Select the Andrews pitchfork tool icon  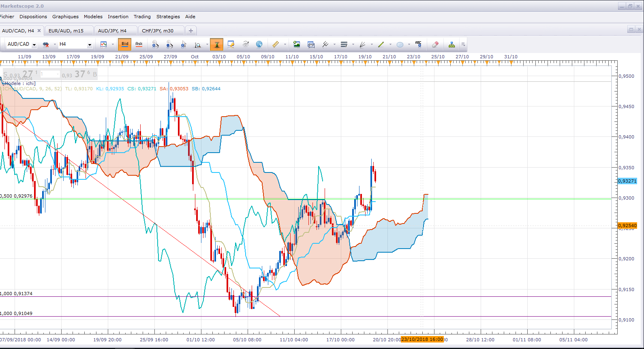click(x=325, y=45)
